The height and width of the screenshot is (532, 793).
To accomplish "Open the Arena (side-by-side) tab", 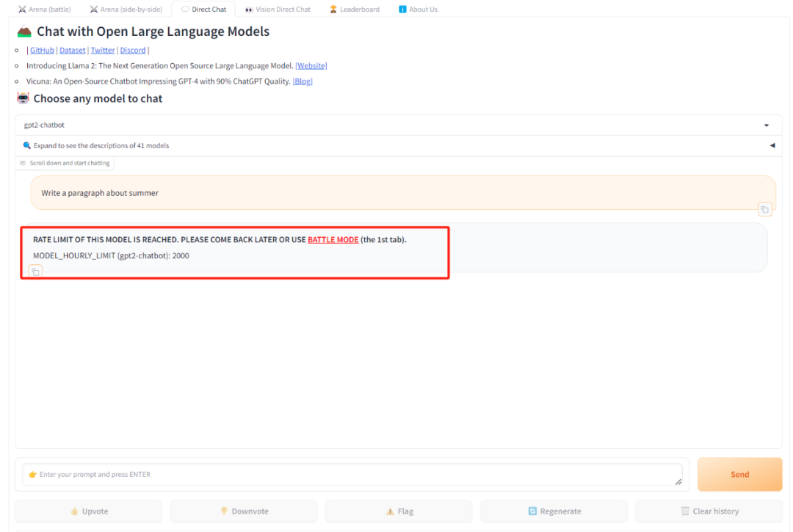I will pos(126,9).
